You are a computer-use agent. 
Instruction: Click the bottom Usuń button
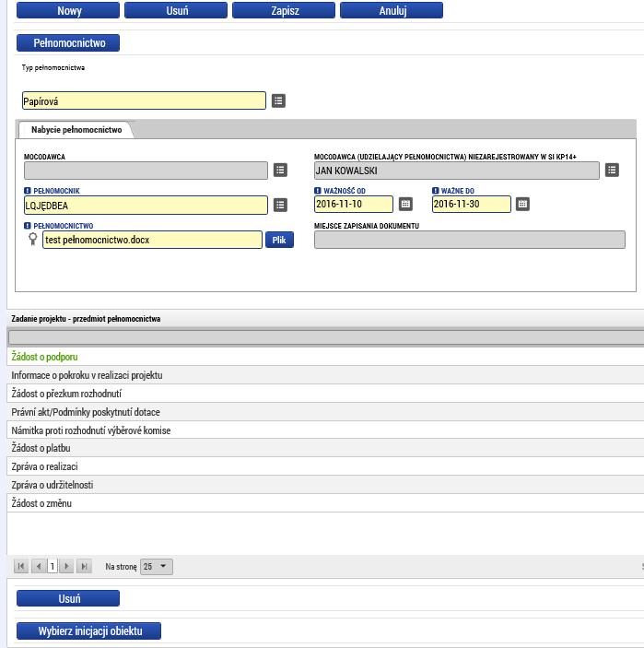tap(68, 598)
